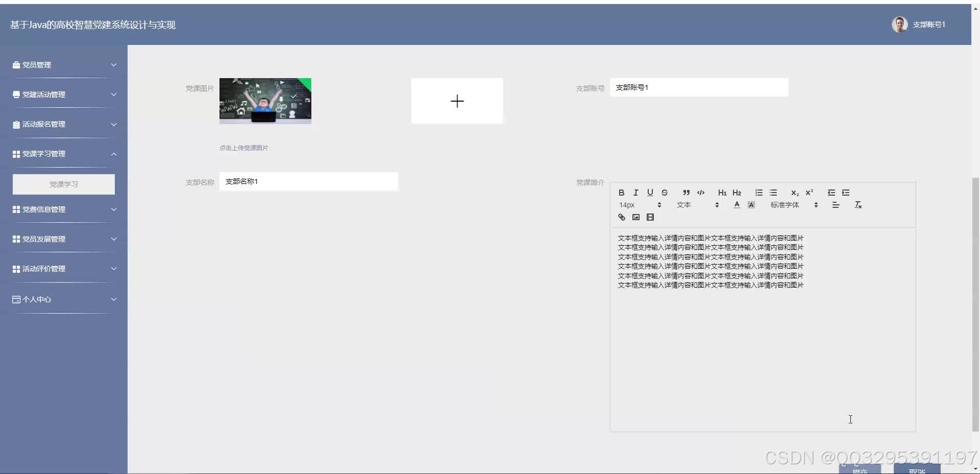This screenshot has height=474, width=980.
Task: Insert an image into the 党课简介 editor
Action: point(635,217)
